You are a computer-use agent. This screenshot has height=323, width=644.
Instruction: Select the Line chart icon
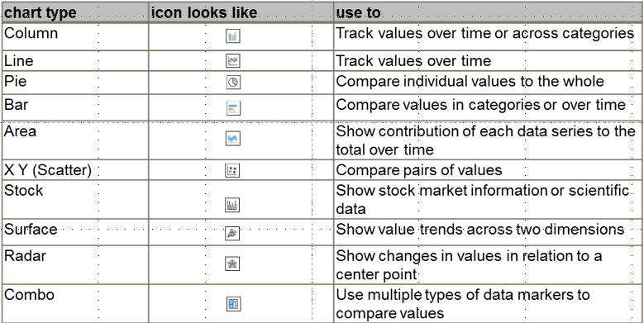coord(233,61)
